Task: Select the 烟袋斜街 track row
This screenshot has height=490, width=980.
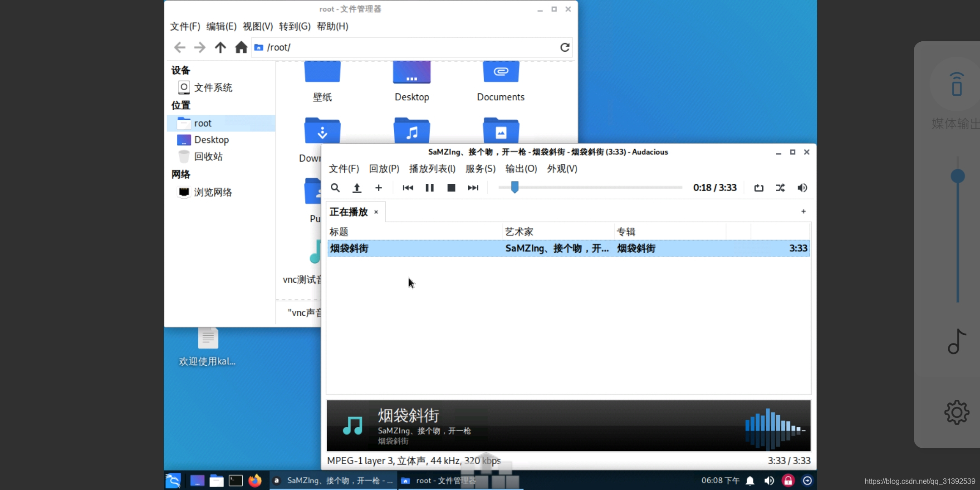Action: (x=568, y=248)
